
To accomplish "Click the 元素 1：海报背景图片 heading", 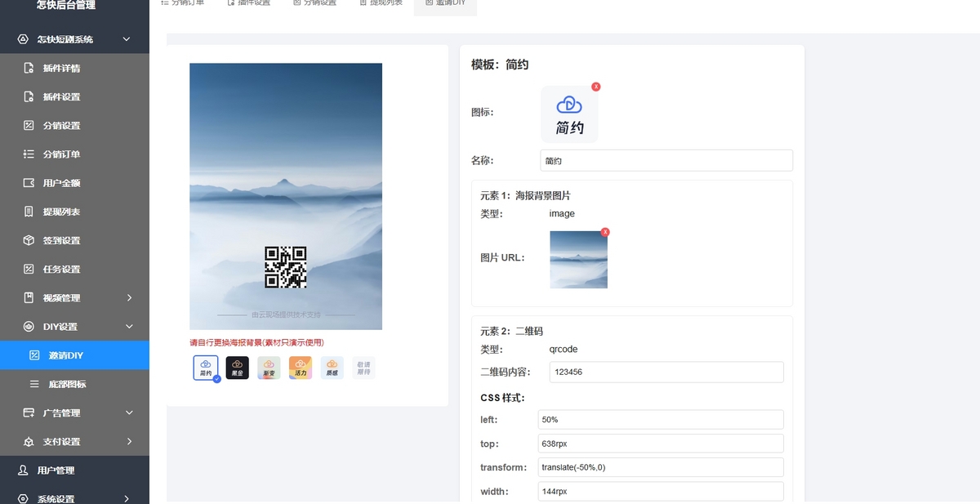I will pos(525,196).
